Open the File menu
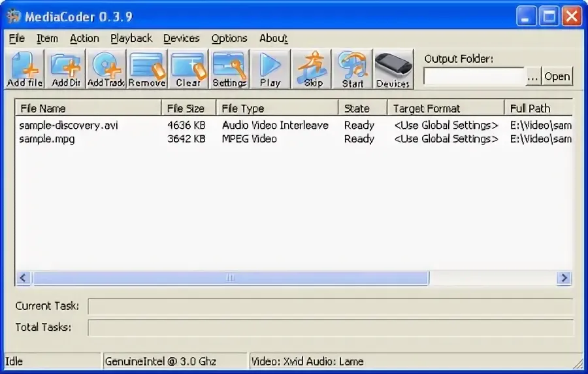The width and height of the screenshot is (588, 374). [17, 39]
